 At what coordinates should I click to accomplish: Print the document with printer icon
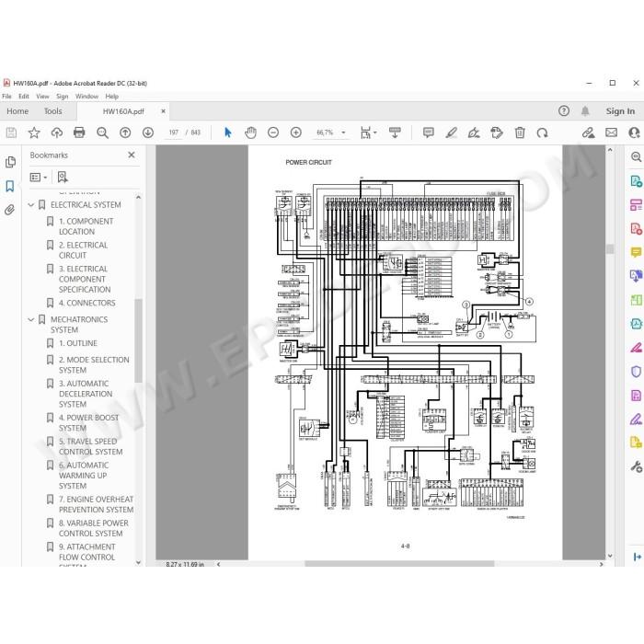pos(79,132)
